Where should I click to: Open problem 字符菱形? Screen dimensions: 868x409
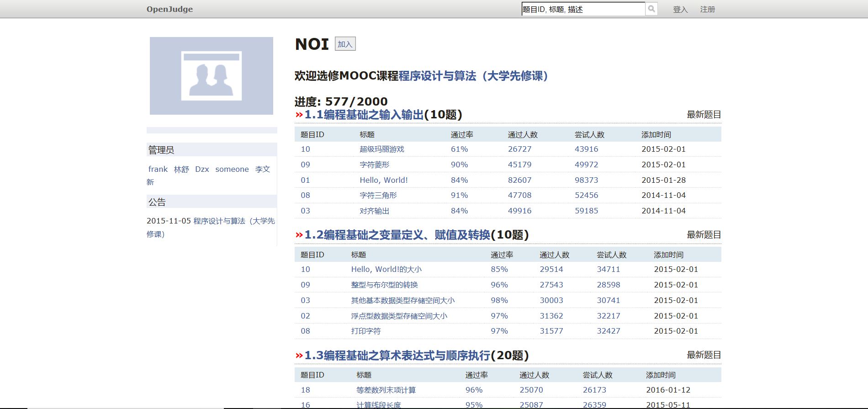[x=375, y=165]
